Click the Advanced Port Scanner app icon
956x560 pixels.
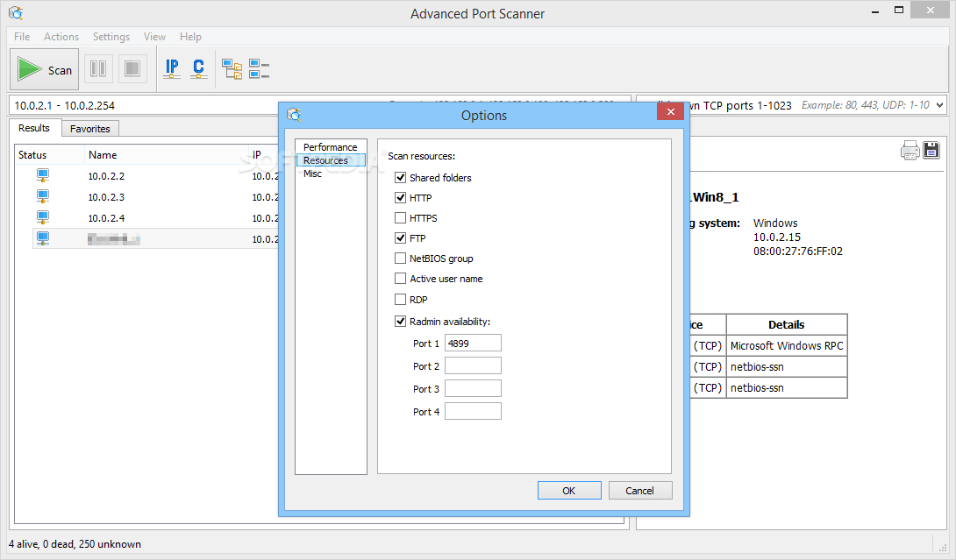tap(16, 13)
